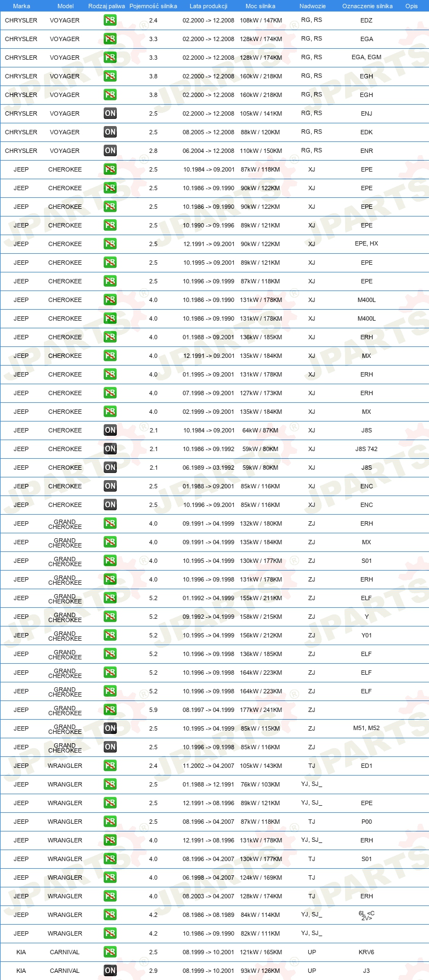This screenshot has height=980, width=429.
Task: Click the power cell 121kW / 165KM
Action: click(x=261, y=952)
